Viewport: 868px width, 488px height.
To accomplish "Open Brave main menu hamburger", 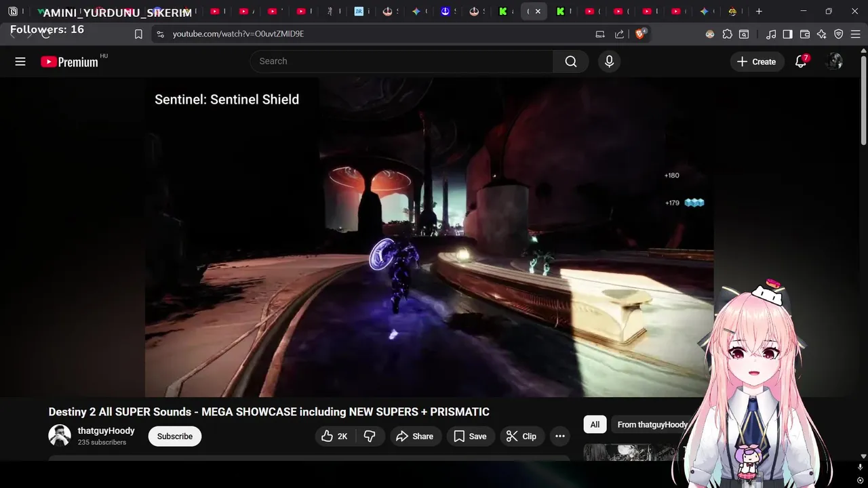I will [856, 34].
